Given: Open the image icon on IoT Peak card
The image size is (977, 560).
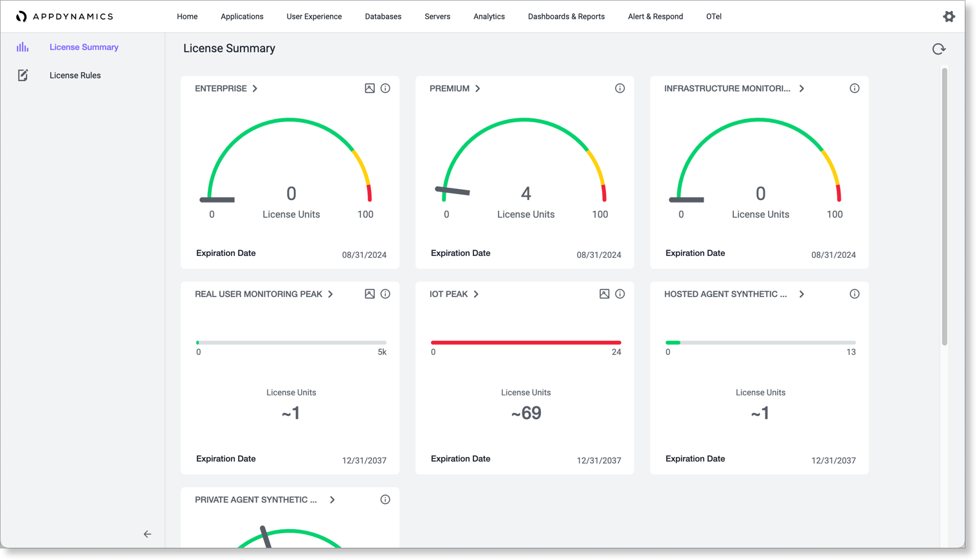Looking at the screenshot, I should 605,294.
